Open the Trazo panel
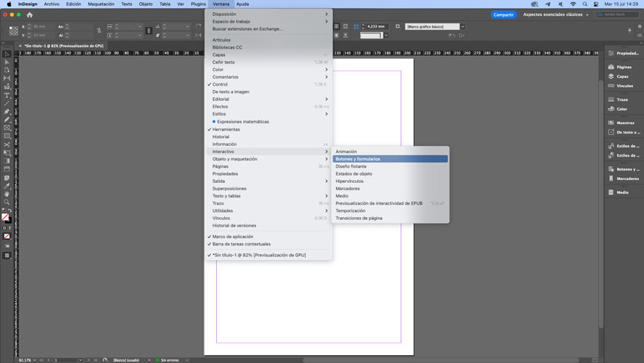This screenshot has height=363, width=644. tap(623, 99)
